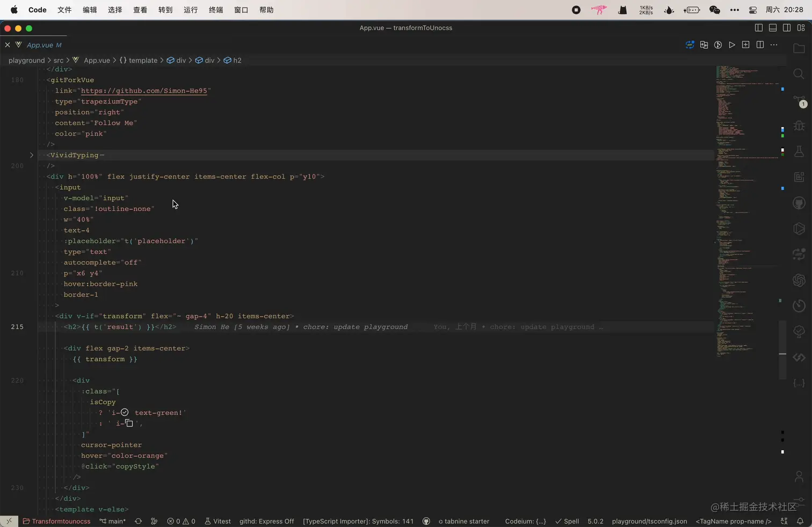This screenshot has height=527, width=812.
Task: Split the editor right
Action: click(x=760, y=45)
